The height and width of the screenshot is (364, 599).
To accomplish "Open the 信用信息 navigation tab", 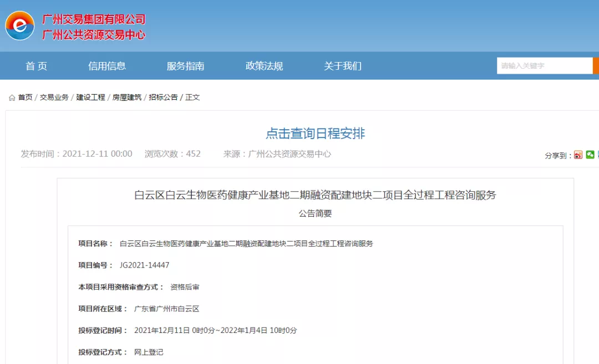I will pyautogui.click(x=107, y=66).
